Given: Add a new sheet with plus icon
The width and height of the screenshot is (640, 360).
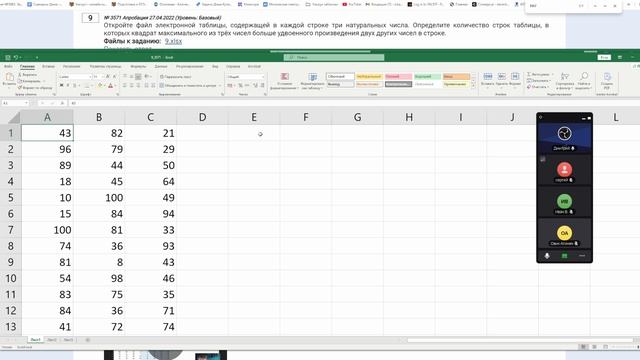Looking at the screenshot, I should 87,340.
